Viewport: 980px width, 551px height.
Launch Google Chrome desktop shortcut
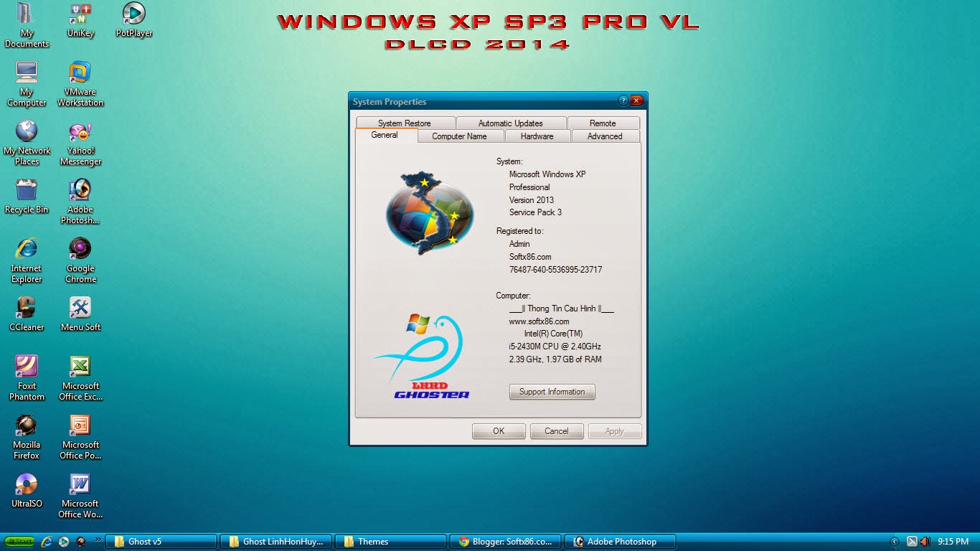click(x=80, y=260)
